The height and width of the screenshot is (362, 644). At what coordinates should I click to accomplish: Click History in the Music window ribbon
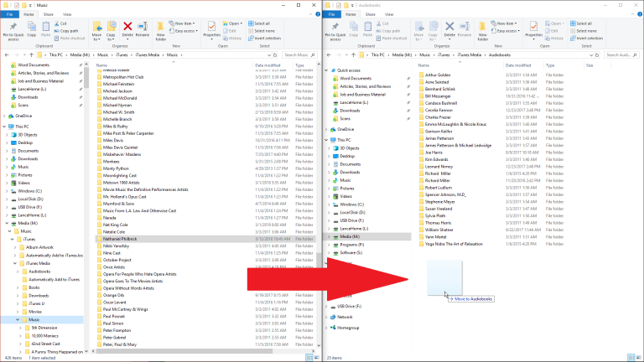pos(232,39)
